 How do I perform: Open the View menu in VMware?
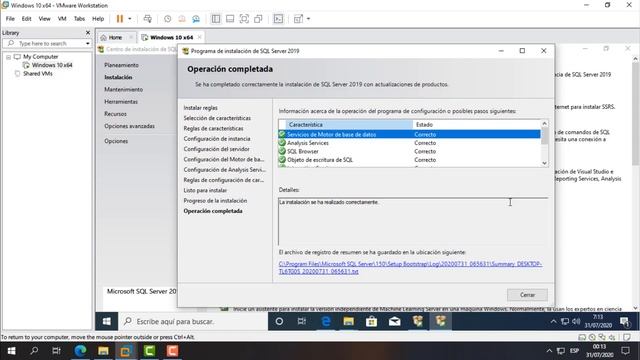[44, 19]
